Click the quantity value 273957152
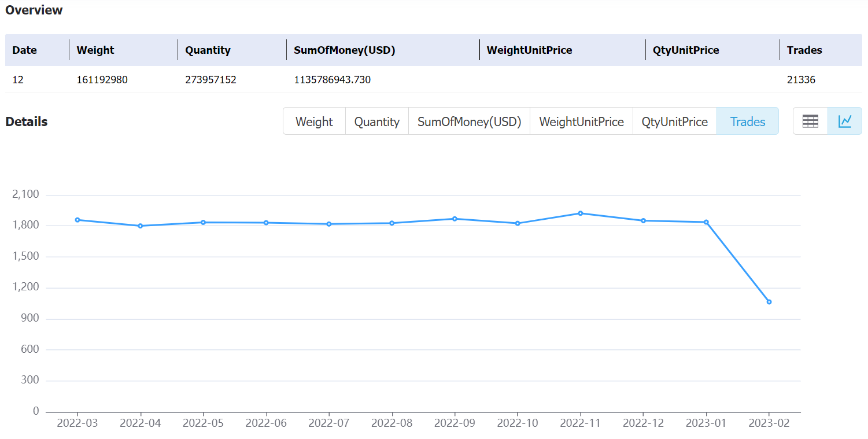Image resolution: width=868 pixels, height=439 pixels. [x=210, y=80]
